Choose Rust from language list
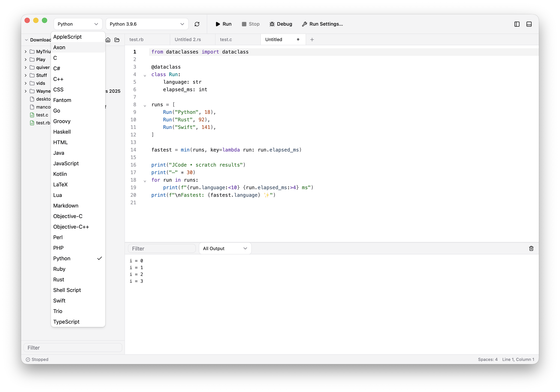 pyautogui.click(x=78, y=279)
